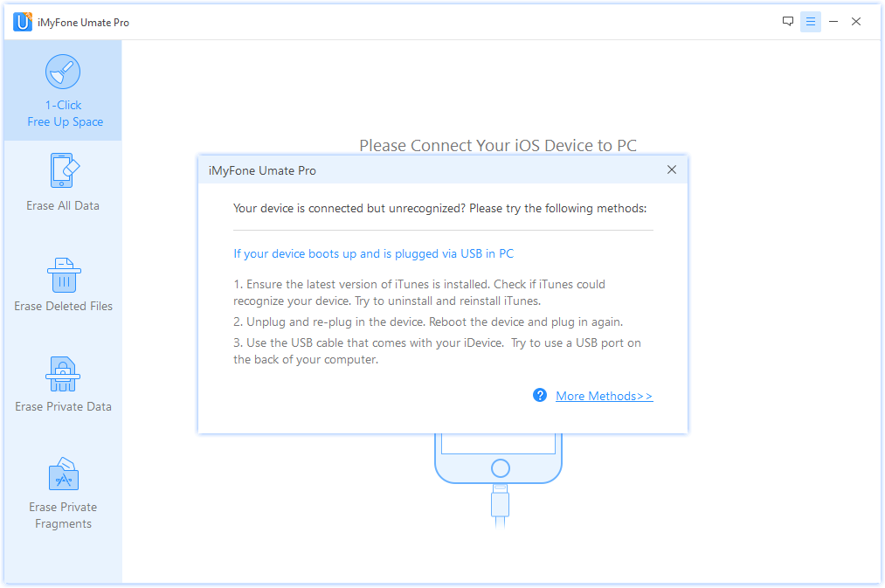Image resolution: width=885 pixels, height=588 pixels.
Task: Click the blue question mark help icon
Action: tap(540, 395)
